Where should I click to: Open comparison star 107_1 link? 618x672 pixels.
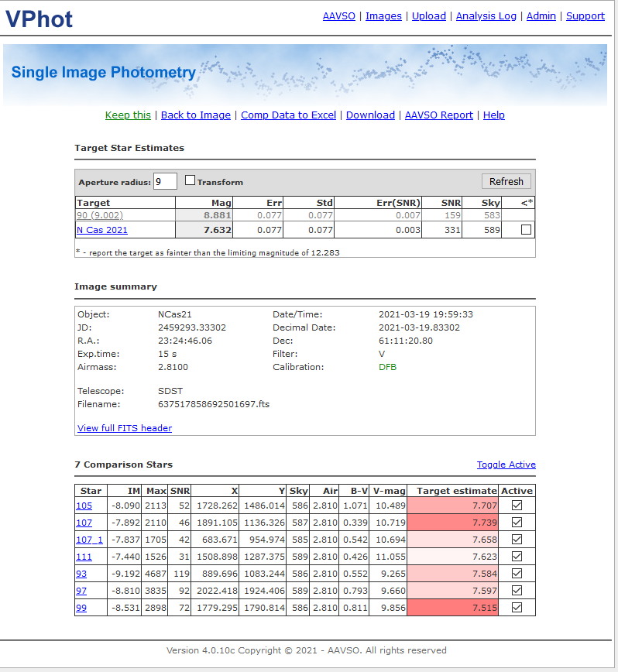tap(89, 539)
